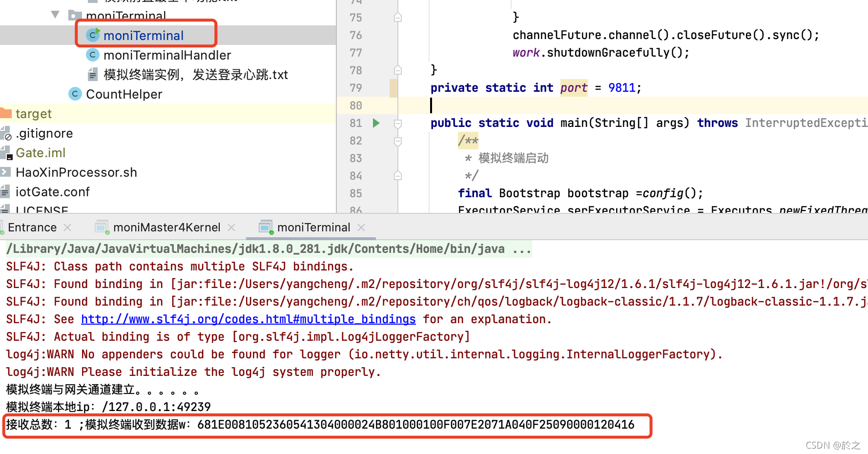
Task: Click line number 79 in gutter
Action: (x=356, y=88)
